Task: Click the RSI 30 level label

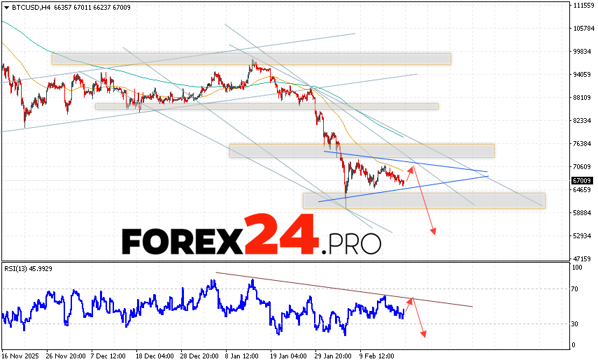Action: (x=577, y=323)
